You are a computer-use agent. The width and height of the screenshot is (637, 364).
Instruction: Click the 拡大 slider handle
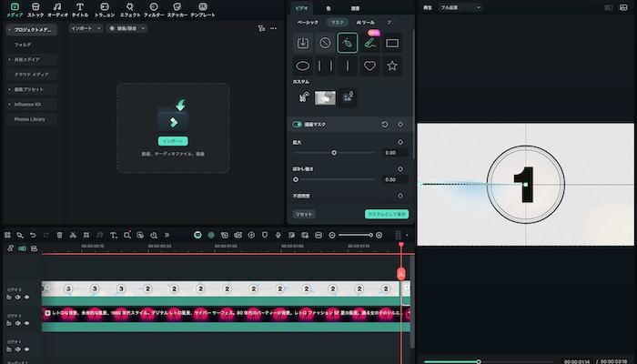(x=334, y=153)
